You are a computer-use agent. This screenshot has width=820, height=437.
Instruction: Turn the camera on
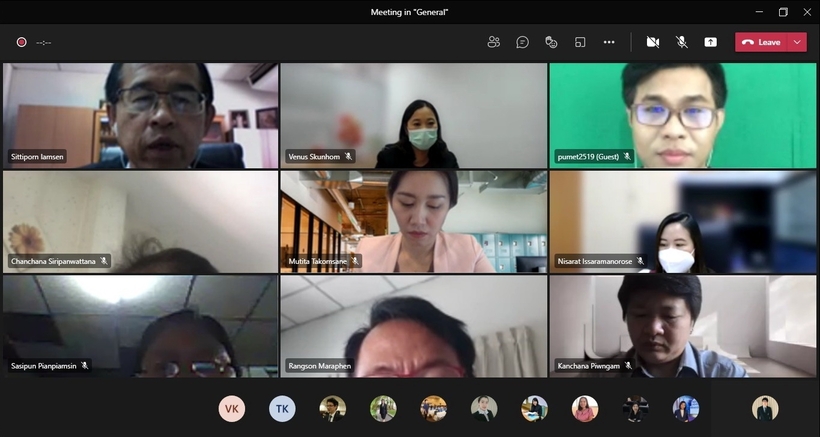click(x=653, y=42)
